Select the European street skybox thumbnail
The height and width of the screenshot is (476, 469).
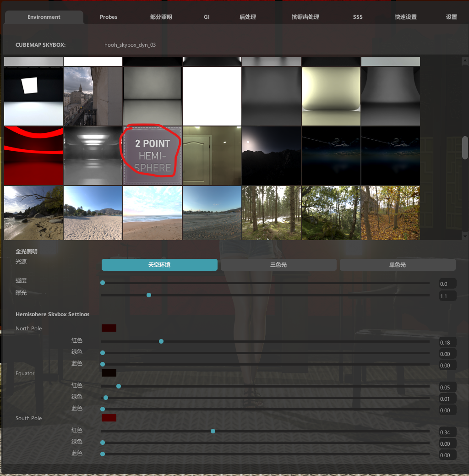coord(93,96)
